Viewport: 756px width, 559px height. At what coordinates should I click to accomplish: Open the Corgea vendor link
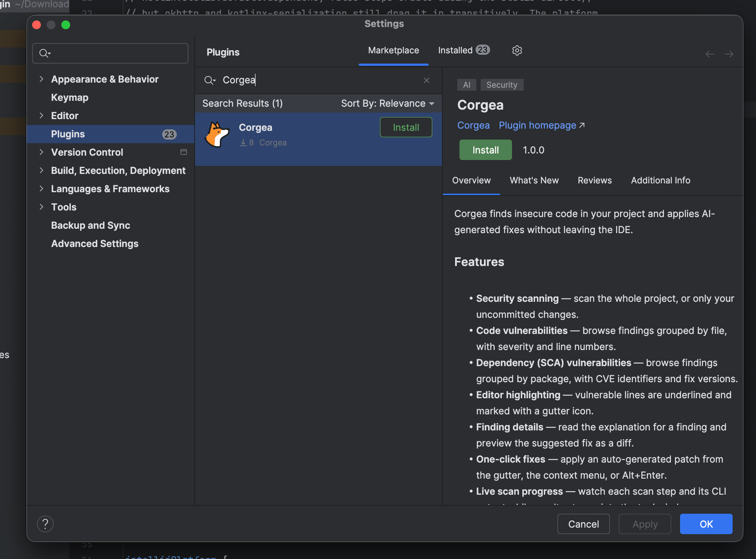pos(473,125)
